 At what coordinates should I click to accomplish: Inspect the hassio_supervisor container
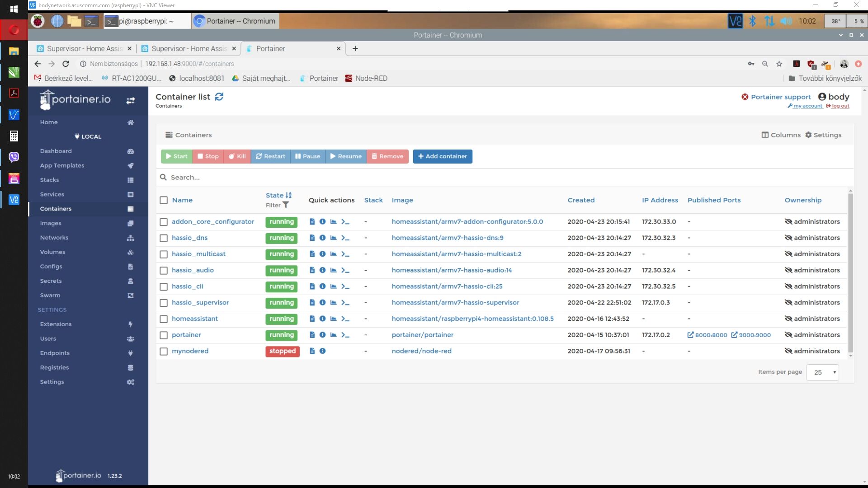click(x=322, y=302)
